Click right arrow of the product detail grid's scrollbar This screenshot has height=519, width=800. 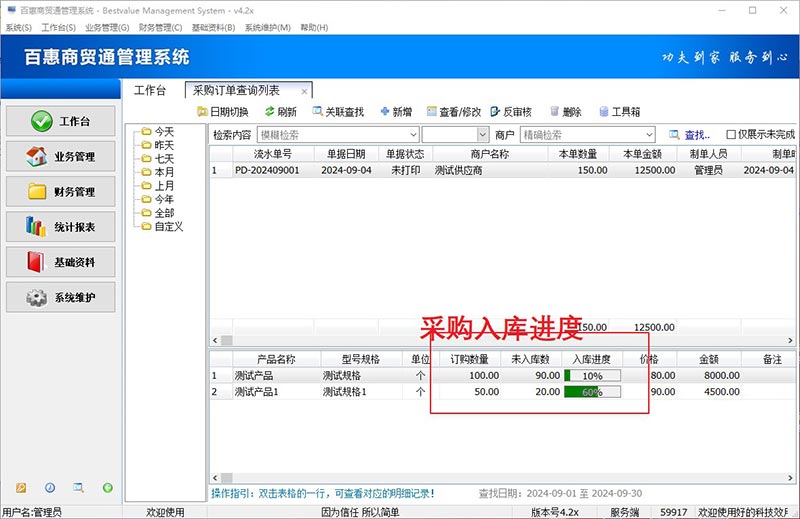click(x=790, y=478)
